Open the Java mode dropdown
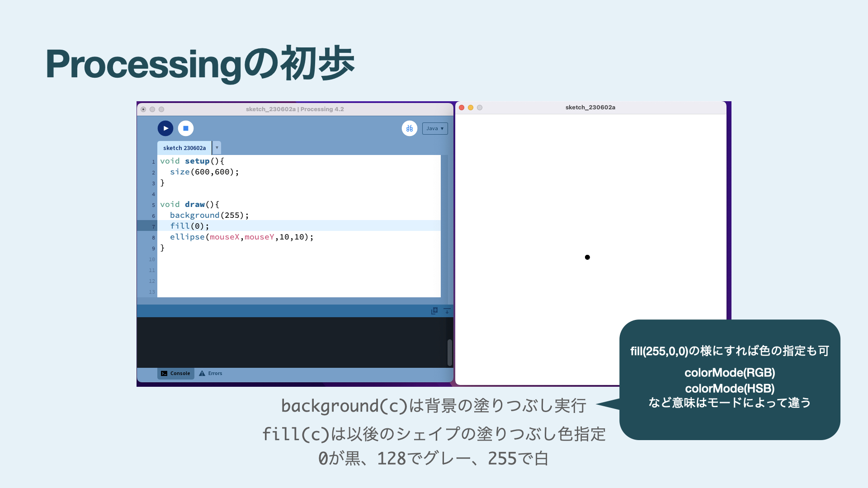Viewport: 868px width, 488px height. [435, 128]
